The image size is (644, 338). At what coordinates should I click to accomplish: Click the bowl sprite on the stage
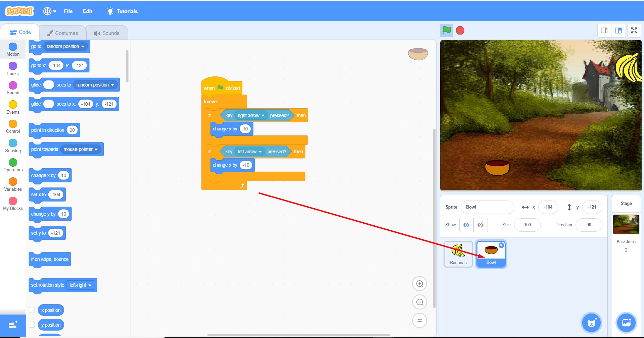(497, 168)
